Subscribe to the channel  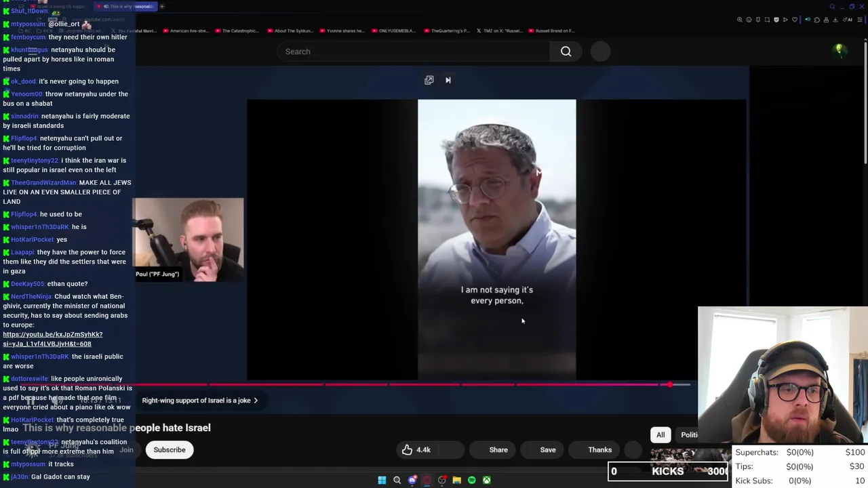click(170, 449)
